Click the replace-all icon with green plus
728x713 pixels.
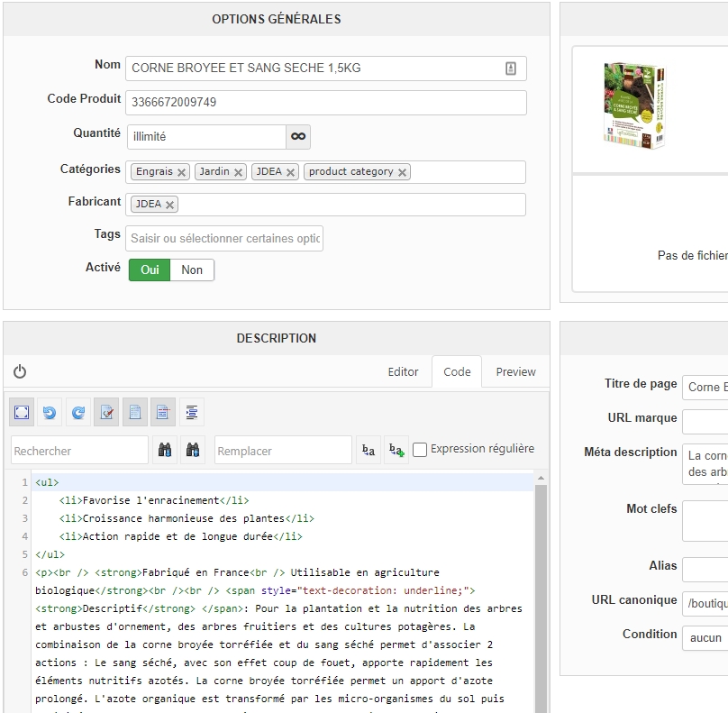click(396, 450)
